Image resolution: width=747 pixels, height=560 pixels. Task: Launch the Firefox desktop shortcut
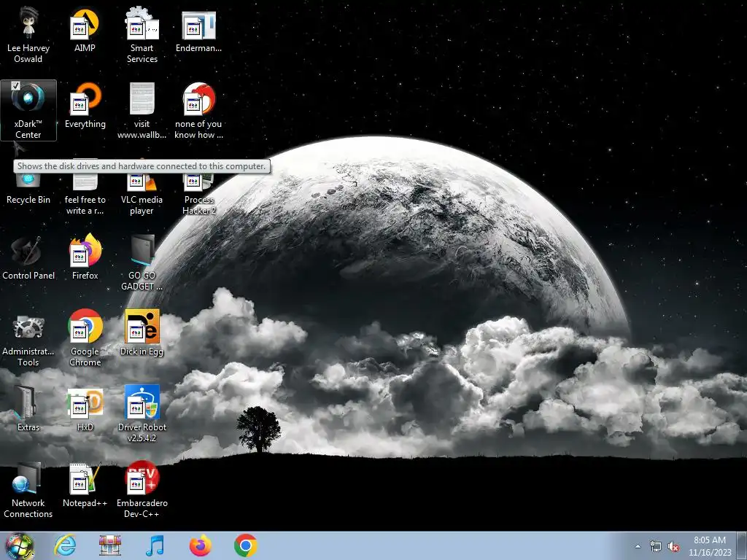[85, 257]
